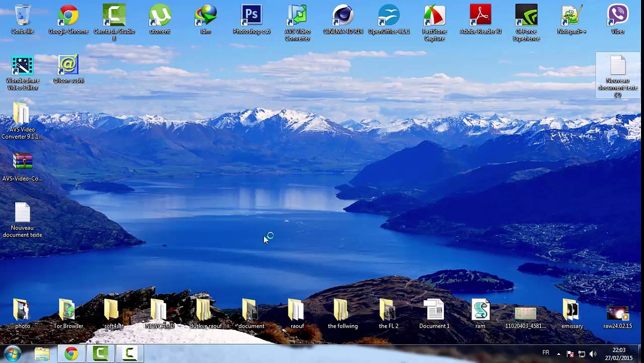Select the Viber desktop icon

[x=618, y=20]
